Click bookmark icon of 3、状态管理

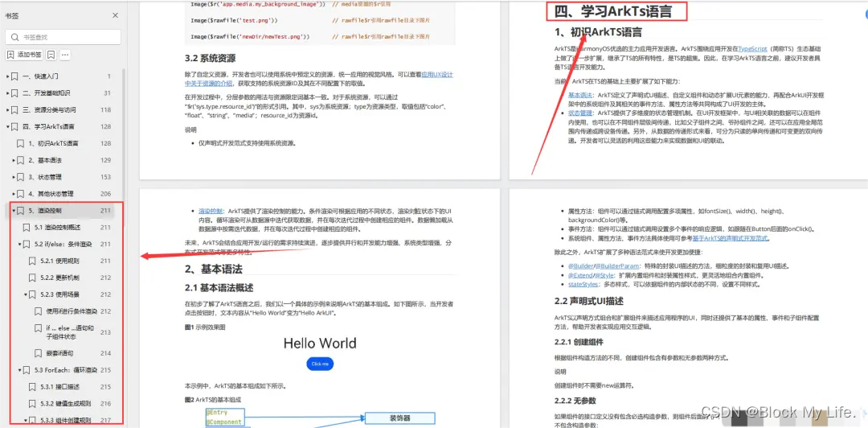(20, 177)
